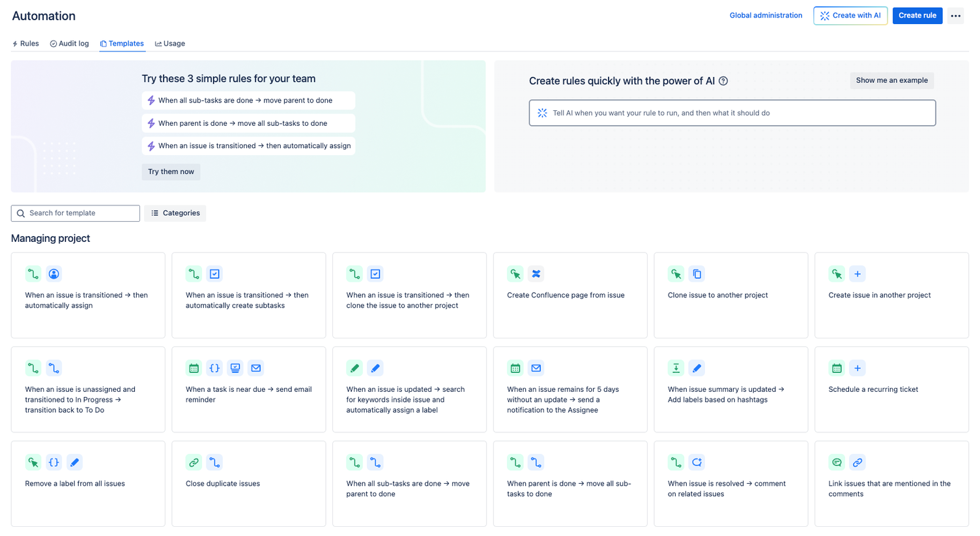980x536 pixels.
Task: Click the AI sparkle icon in prompt field
Action: point(542,113)
